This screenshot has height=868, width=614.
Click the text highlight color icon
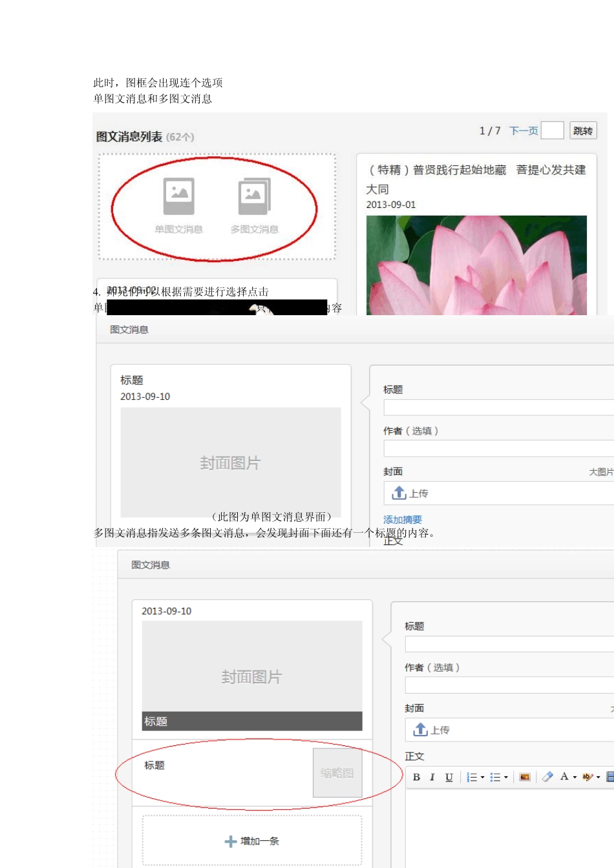pyautogui.click(x=588, y=777)
